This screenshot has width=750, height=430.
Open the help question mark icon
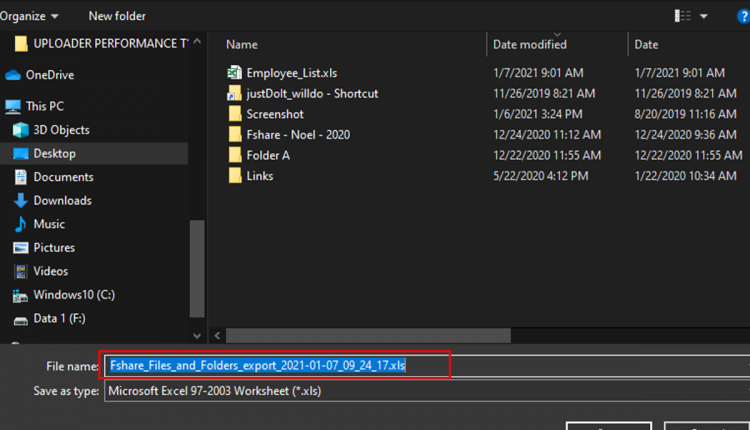click(743, 16)
